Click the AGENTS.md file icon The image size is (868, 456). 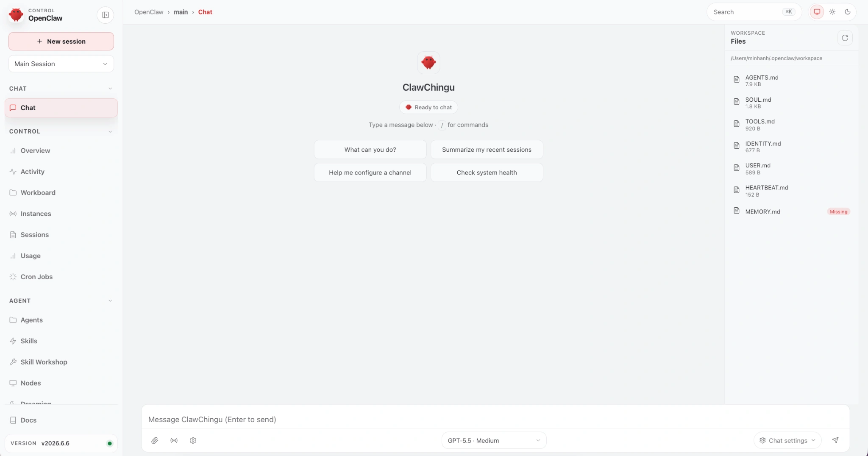pos(737,79)
